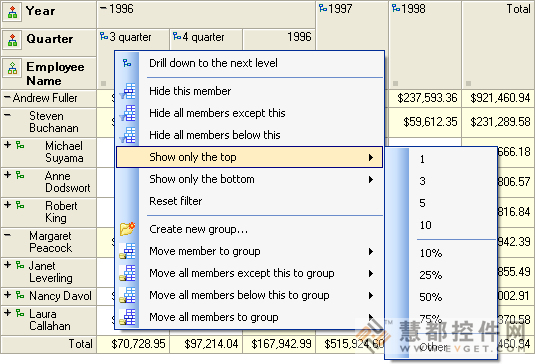
Task: Select top 5 in the submenu
Action: click(441, 203)
